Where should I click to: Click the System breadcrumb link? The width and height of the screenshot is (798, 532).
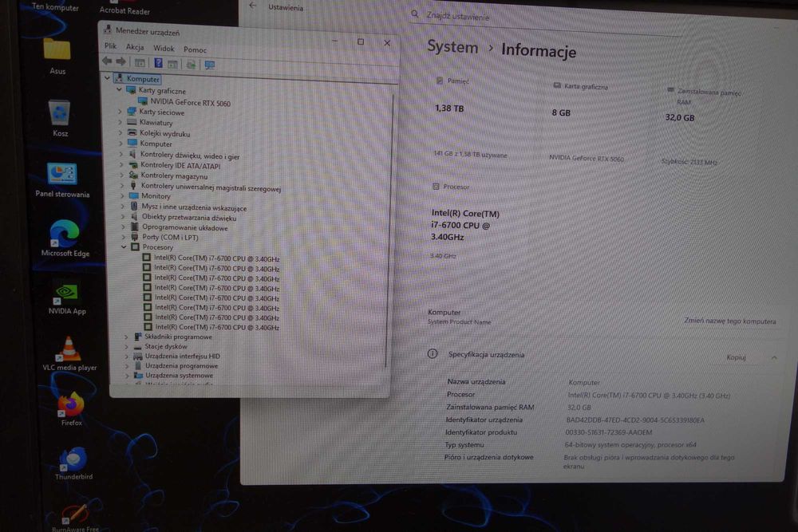[x=452, y=47]
